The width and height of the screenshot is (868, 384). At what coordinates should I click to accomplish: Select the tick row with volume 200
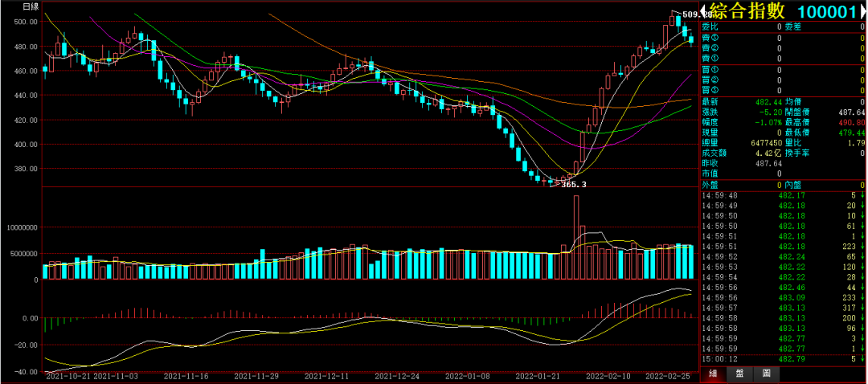[x=783, y=318]
